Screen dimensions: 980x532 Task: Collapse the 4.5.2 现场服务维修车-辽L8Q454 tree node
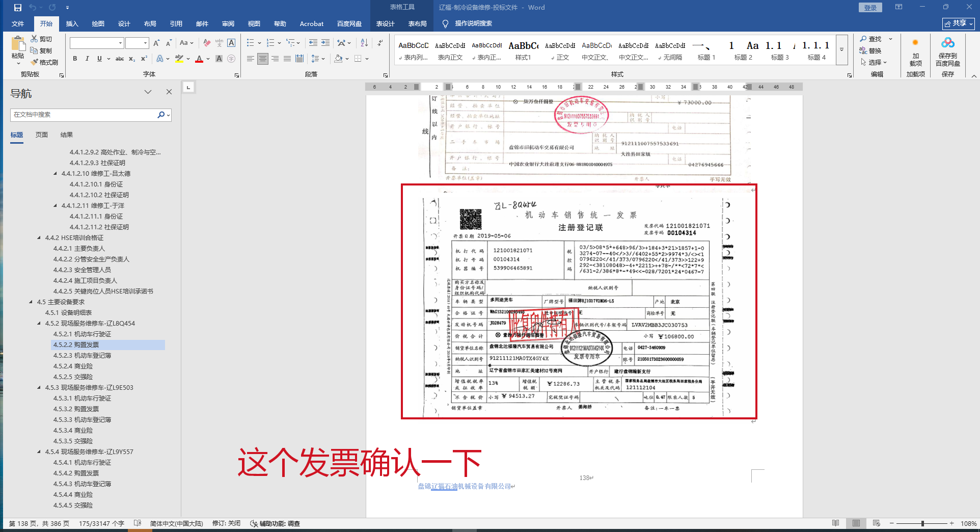(39, 324)
